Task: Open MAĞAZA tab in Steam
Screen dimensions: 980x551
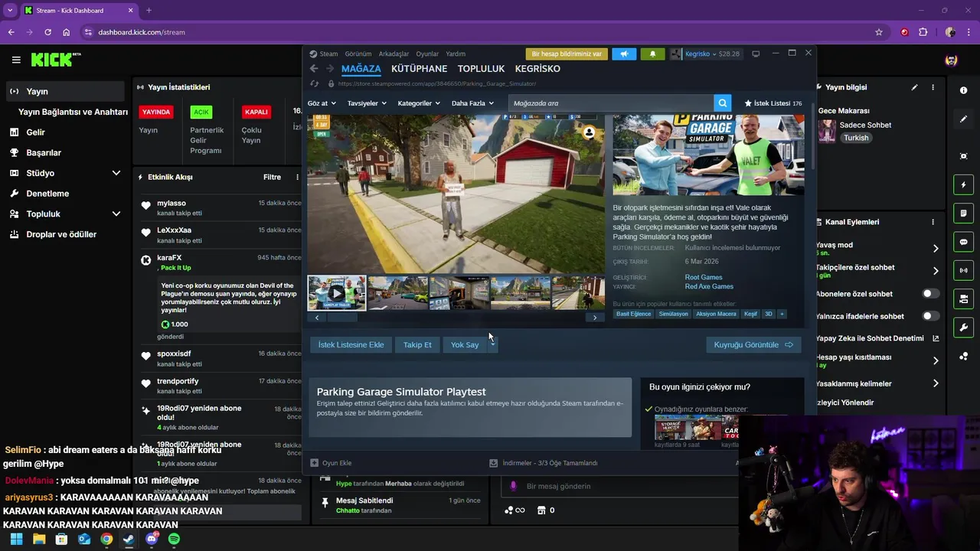Action: 361,69
